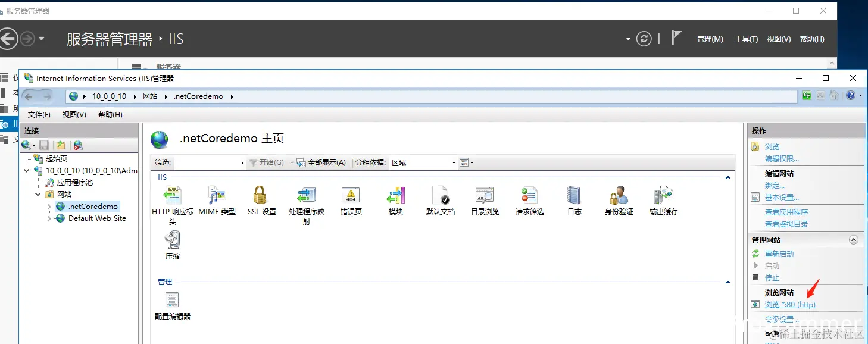Expand the Default Web Site tree node
The width and height of the screenshot is (868, 344).
pyautogui.click(x=49, y=218)
